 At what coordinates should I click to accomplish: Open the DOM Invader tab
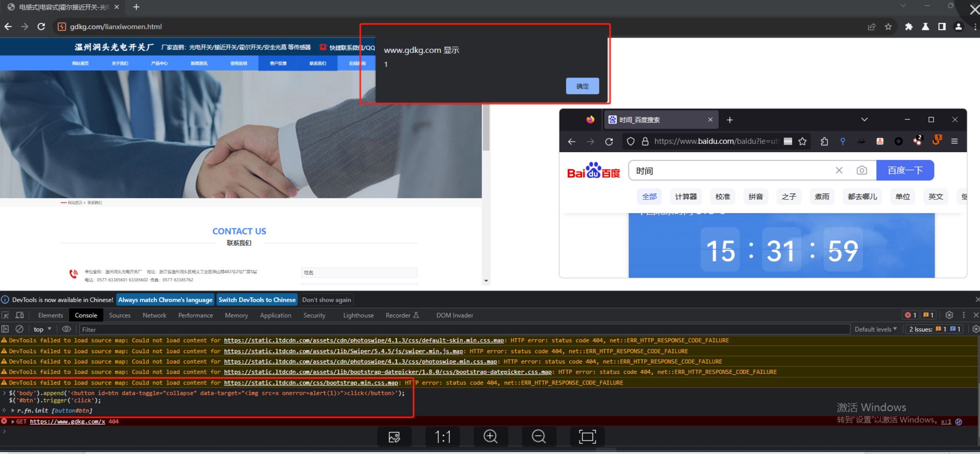coord(454,315)
